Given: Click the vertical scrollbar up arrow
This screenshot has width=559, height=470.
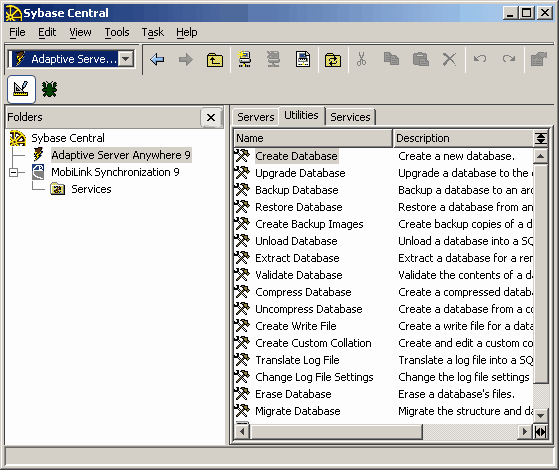Looking at the screenshot, I should (540, 156).
